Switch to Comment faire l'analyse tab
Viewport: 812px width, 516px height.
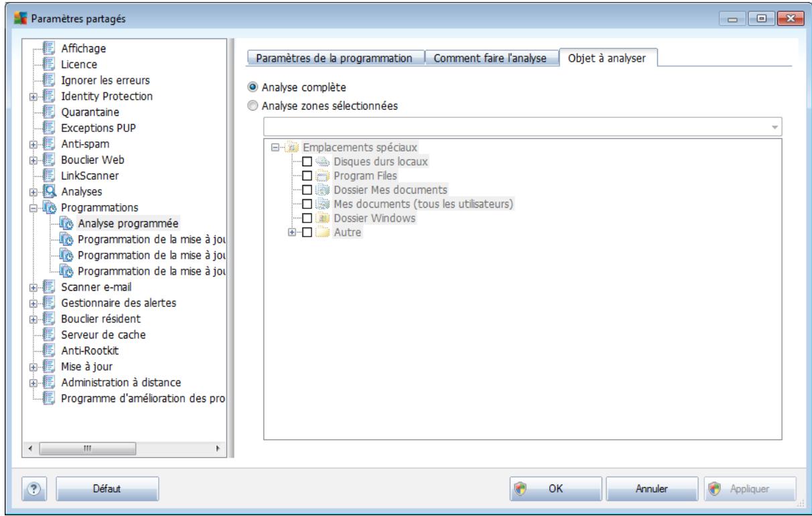point(492,58)
